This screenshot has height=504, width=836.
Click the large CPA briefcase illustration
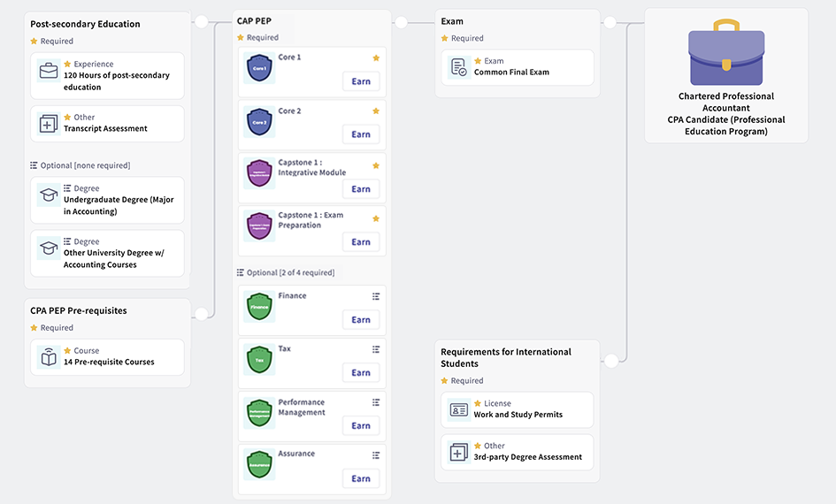[726, 52]
